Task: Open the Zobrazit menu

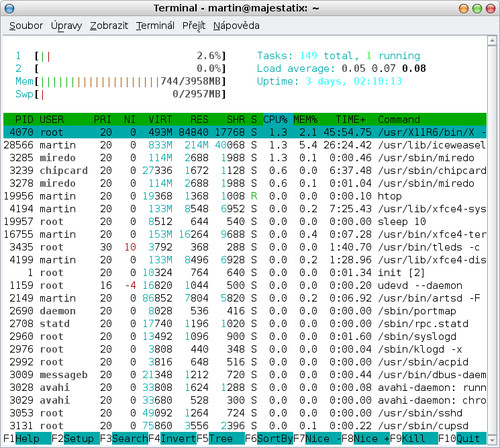Action: [109, 26]
